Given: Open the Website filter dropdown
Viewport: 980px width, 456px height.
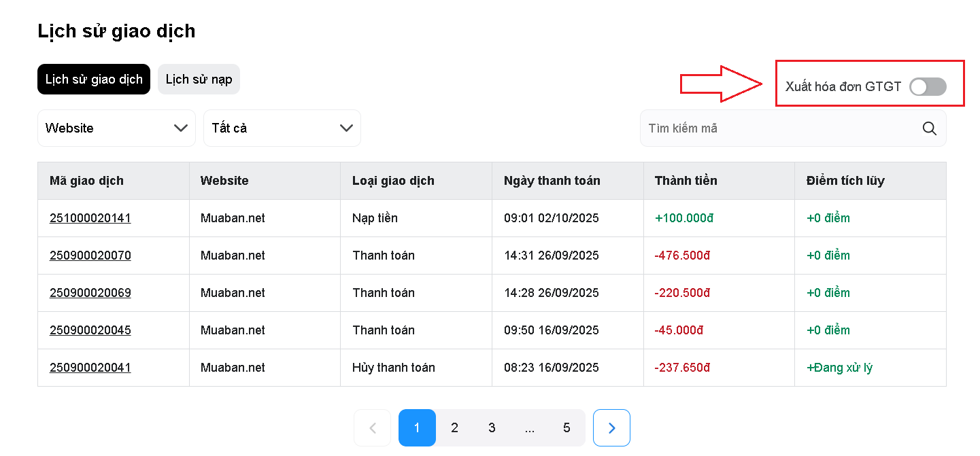Looking at the screenshot, I should [116, 128].
